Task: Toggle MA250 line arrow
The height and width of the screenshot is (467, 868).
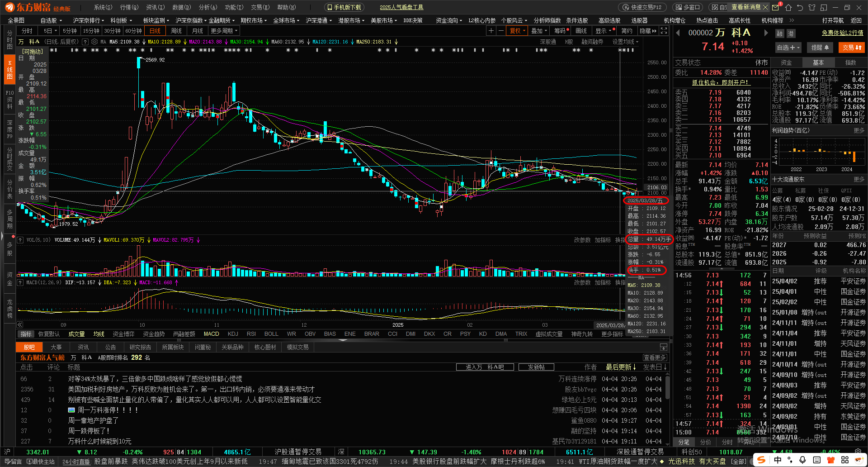Action: 396,42
